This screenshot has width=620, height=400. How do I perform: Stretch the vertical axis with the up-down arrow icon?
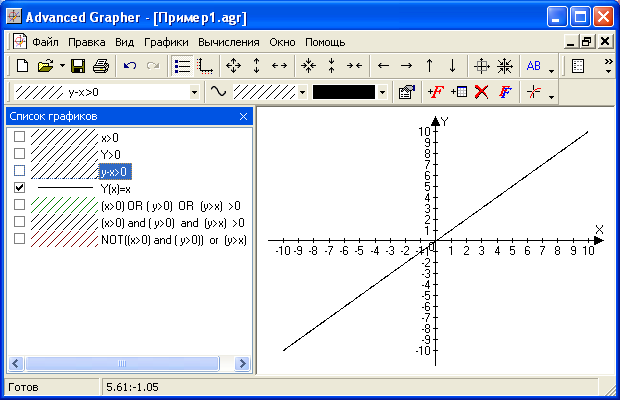(257, 66)
